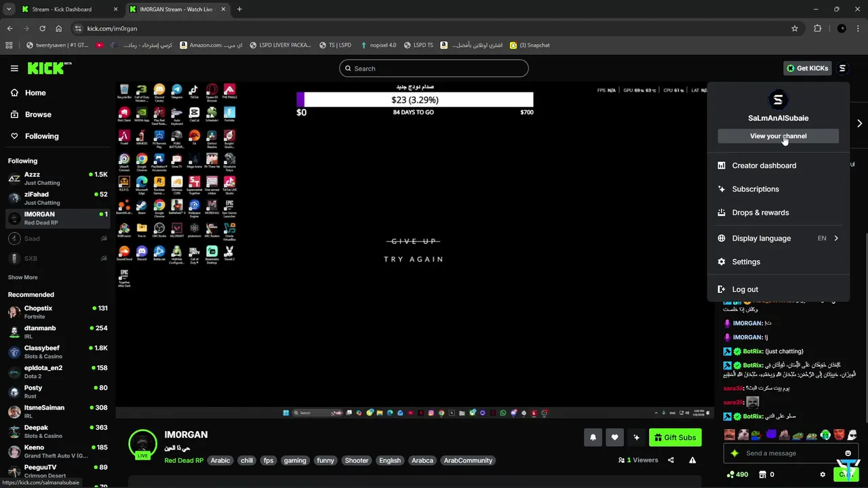Click the Log out door icon
The image size is (868, 488).
tap(721, 289)
